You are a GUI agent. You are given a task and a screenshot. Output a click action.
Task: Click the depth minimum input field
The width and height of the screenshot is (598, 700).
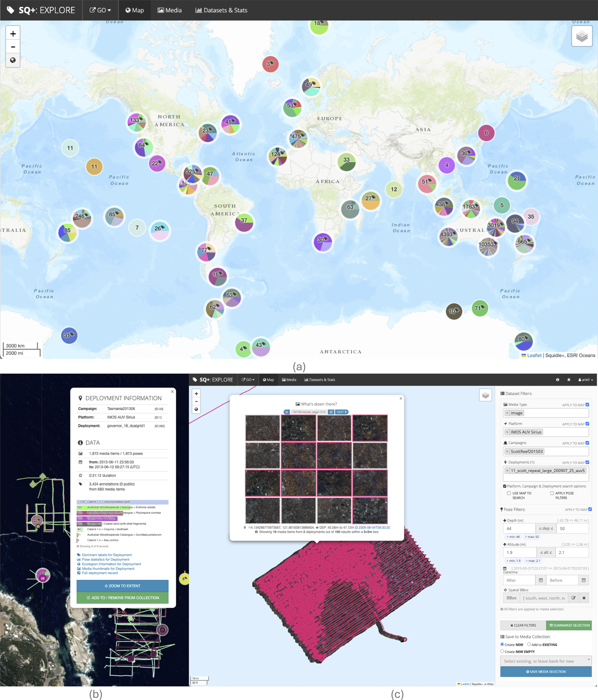[x=519, y=528]
